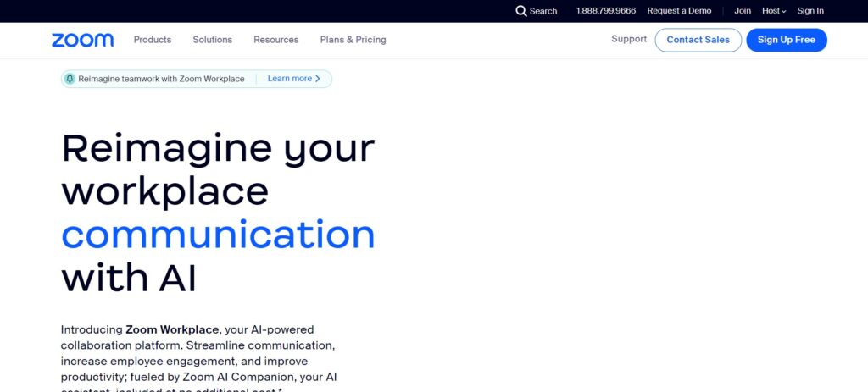Click Learn more in the banner
The width and height of the screenshot is (868, 392).
pos(290,79)
